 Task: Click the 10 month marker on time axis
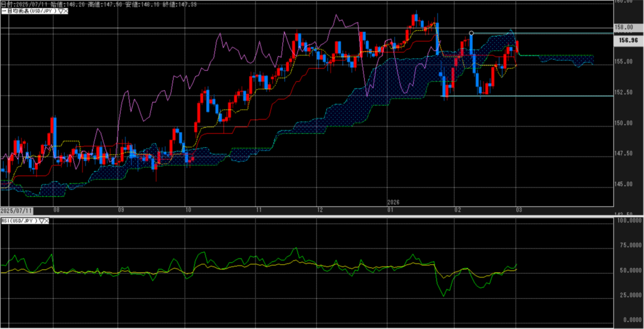pos(187,209)
